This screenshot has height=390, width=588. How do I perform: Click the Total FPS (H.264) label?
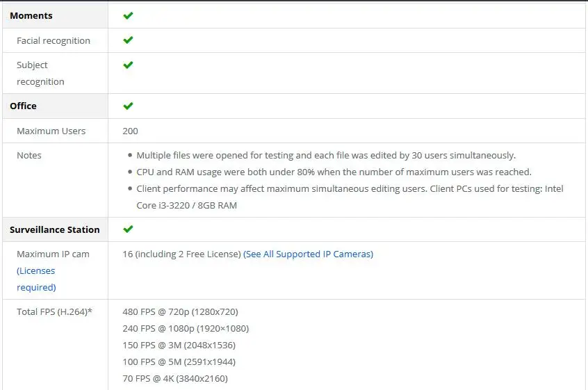tap(54, 311)
